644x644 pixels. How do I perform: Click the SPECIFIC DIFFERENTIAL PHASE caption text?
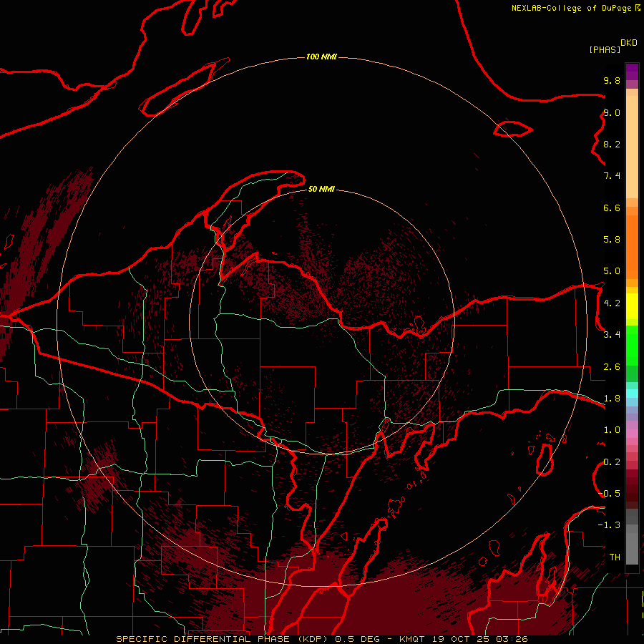[203, 639]
